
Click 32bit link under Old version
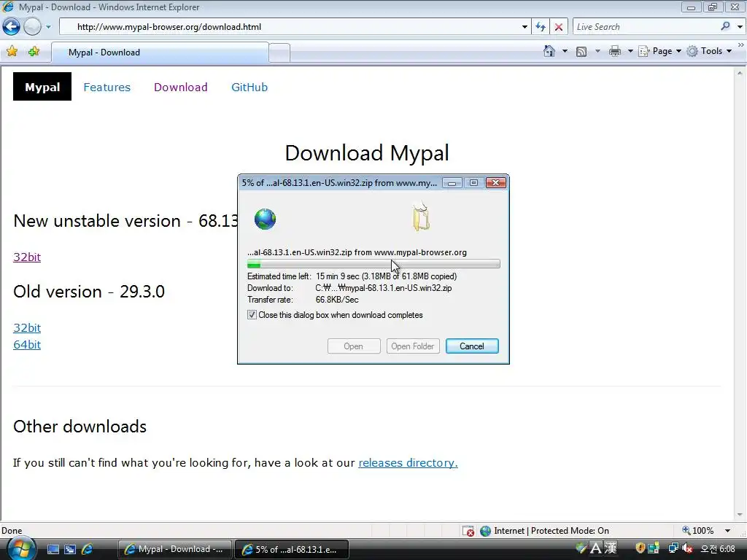click(x=27, y=327)
